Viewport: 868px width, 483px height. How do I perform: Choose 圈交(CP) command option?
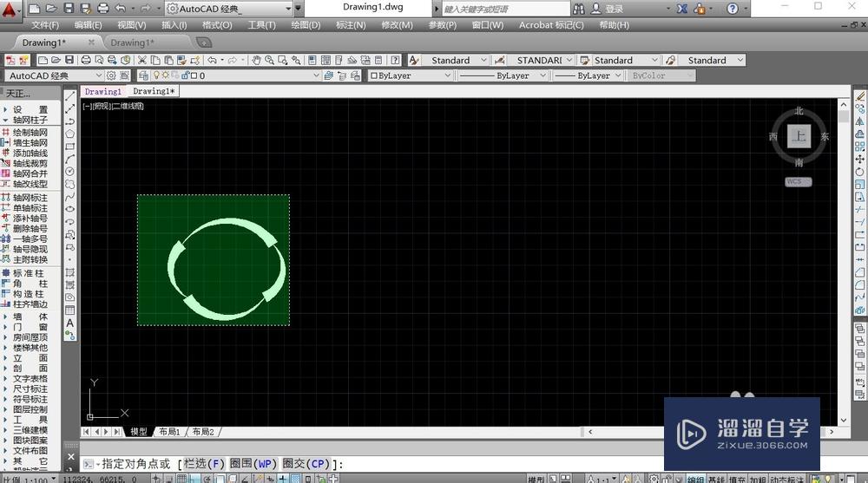coord(306,464)
